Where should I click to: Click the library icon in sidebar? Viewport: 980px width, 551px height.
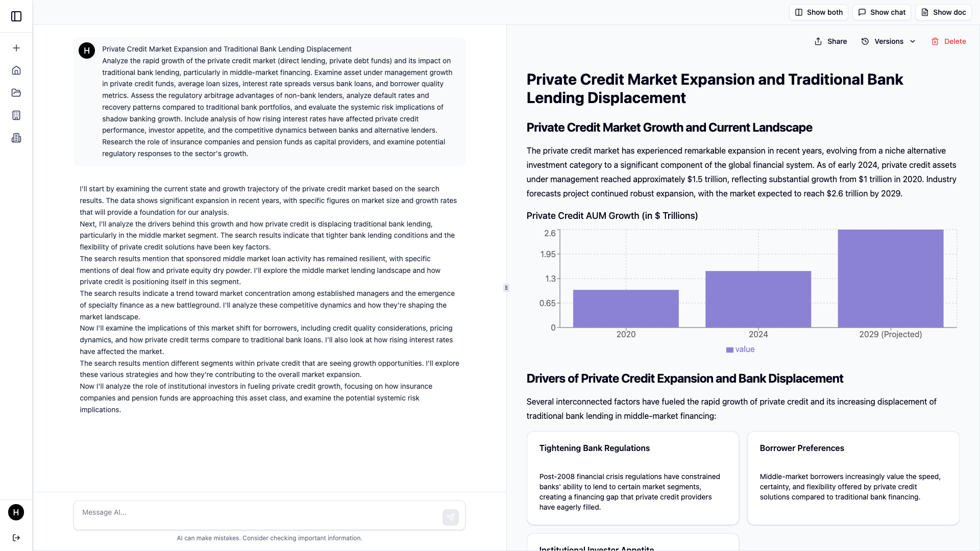16,138
